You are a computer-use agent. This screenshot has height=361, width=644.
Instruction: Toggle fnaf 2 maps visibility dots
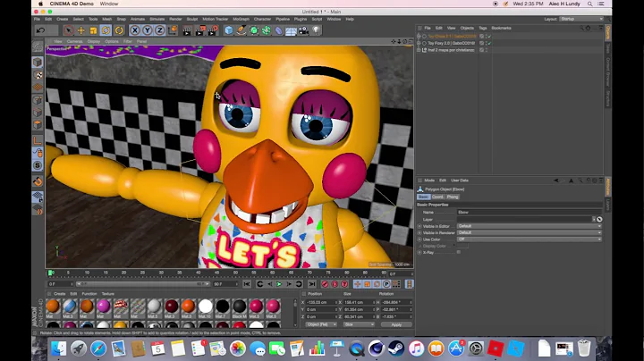(x=487, y=50)
